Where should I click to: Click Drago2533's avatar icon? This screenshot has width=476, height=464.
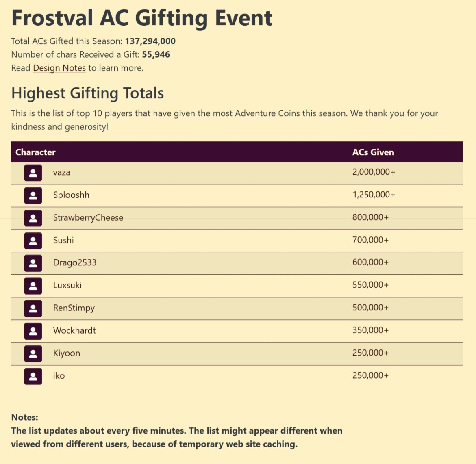(x=33, y=263)
